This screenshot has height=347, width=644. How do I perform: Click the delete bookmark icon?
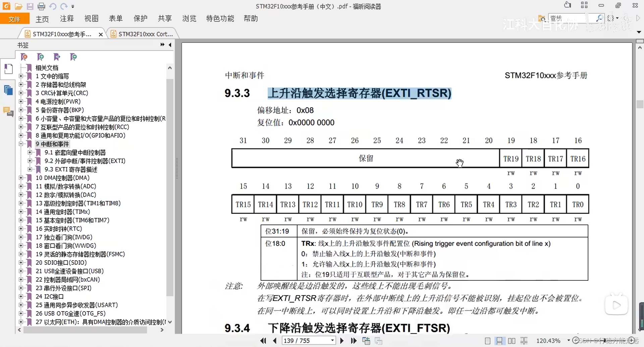[x=24, y=57]
